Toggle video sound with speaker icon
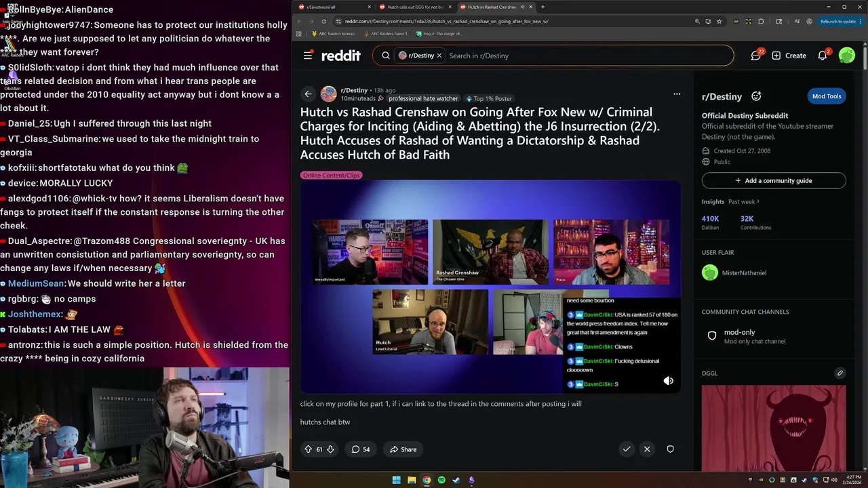This screenshot has height=488, width=868. pos(669,381)
